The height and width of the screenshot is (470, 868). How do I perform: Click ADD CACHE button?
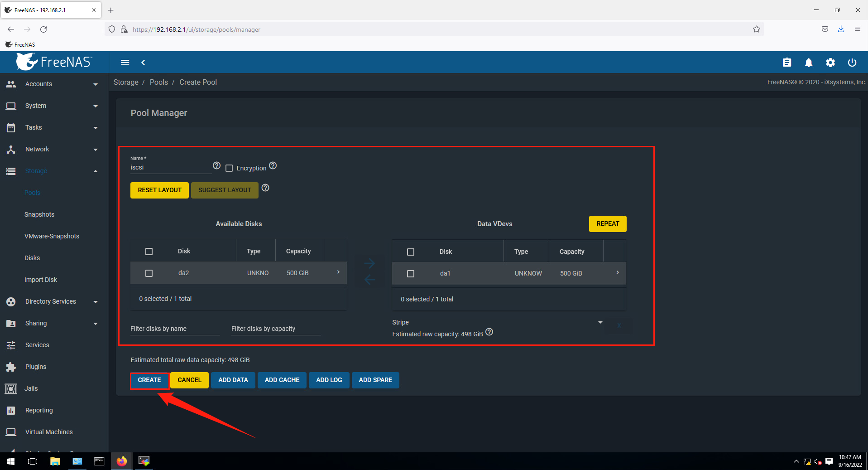tap(282, 380)
